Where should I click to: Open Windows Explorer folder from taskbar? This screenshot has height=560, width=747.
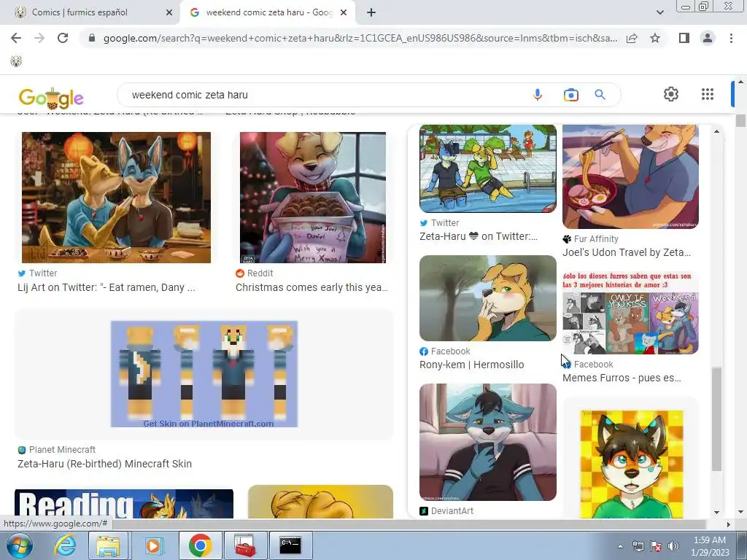click(109, 545)
